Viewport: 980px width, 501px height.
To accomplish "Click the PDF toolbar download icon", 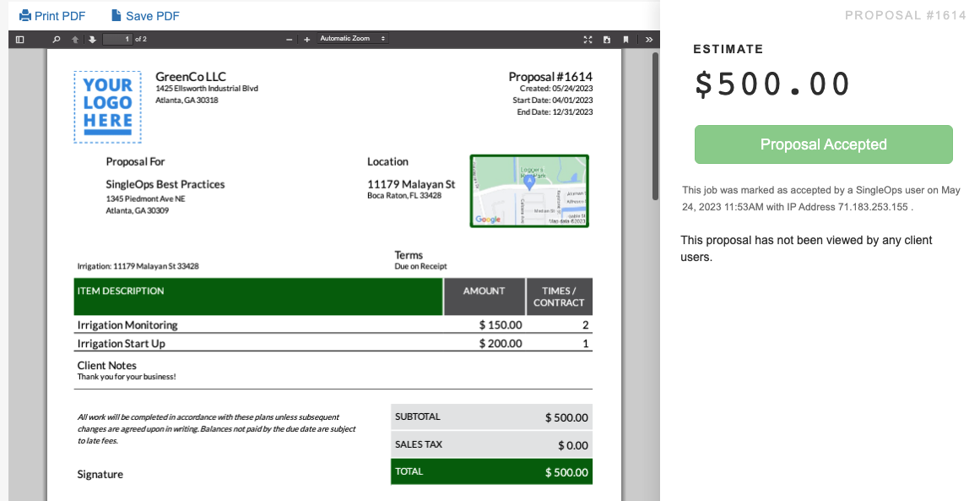I will 607,39.
